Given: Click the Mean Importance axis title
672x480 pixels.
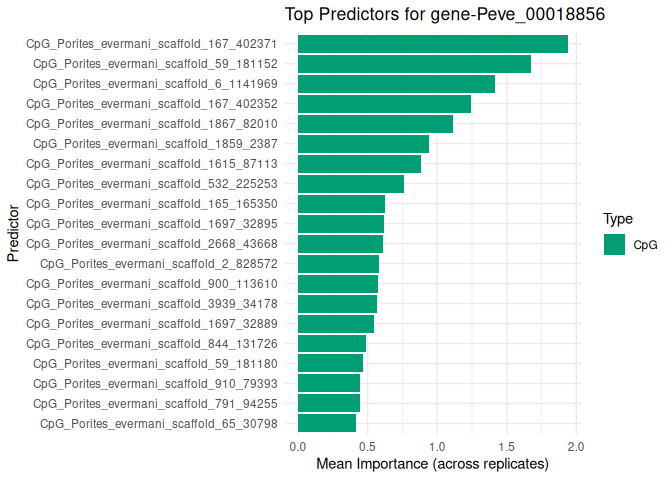Looking at the screenshot, I should pyautogui.click(x=432, y=464).
